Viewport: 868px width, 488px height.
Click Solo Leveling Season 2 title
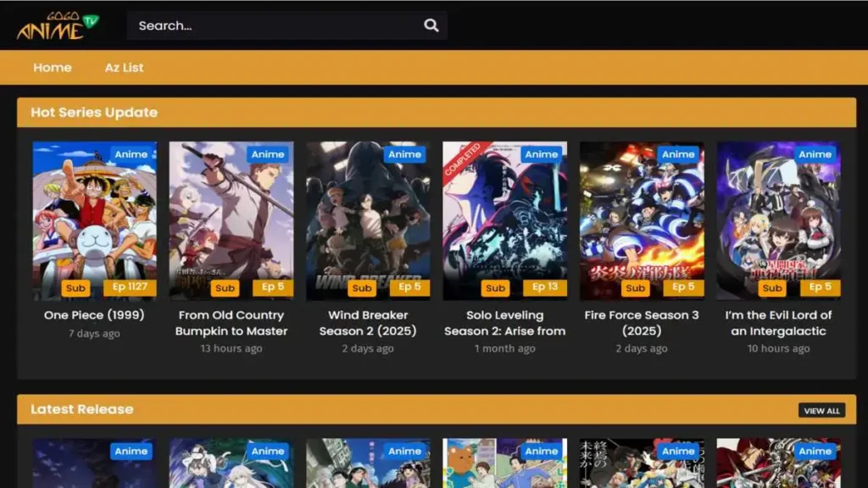click(x=505, y=323)
